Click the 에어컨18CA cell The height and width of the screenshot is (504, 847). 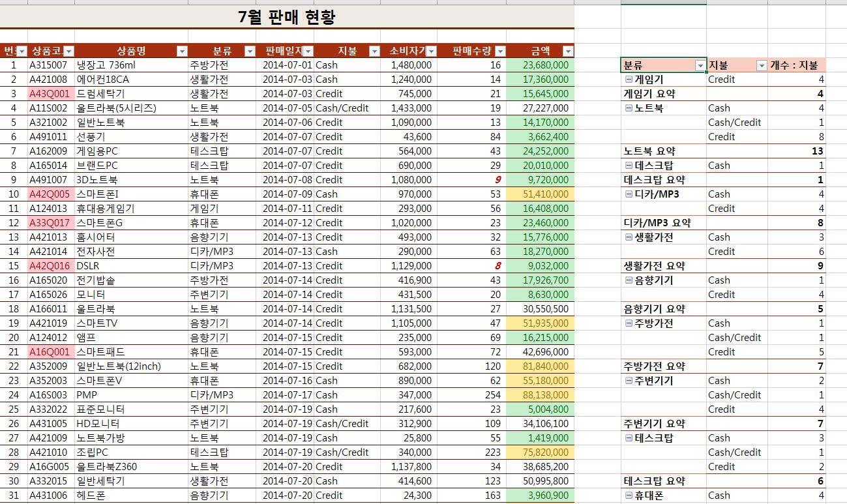coord(132,80)
